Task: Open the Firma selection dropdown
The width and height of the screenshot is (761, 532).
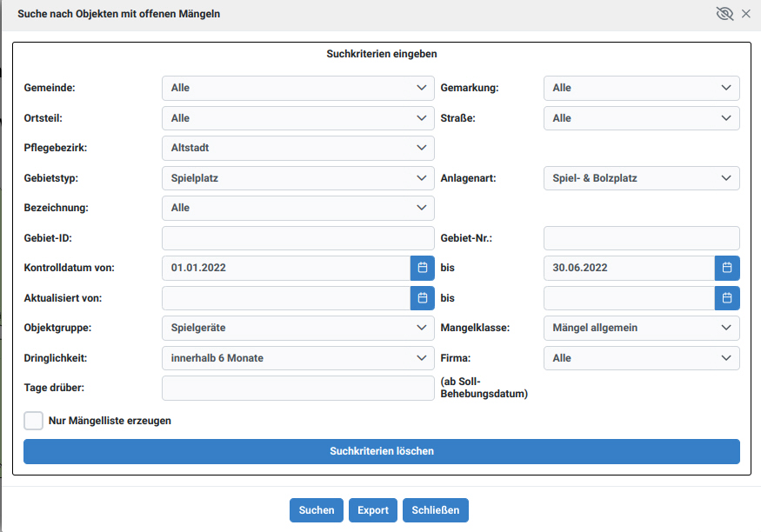Action: click(x=640, y=357)
